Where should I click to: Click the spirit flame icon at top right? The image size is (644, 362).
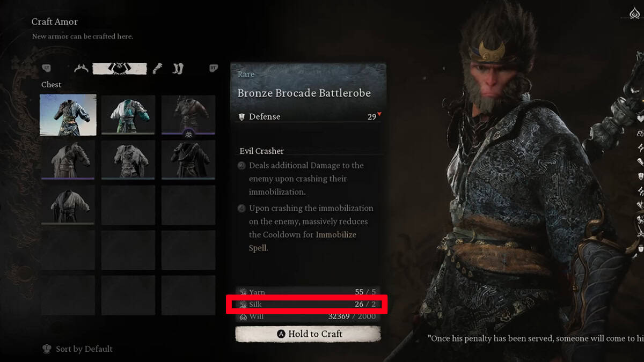pyautogui.click(x=635, y=14)
